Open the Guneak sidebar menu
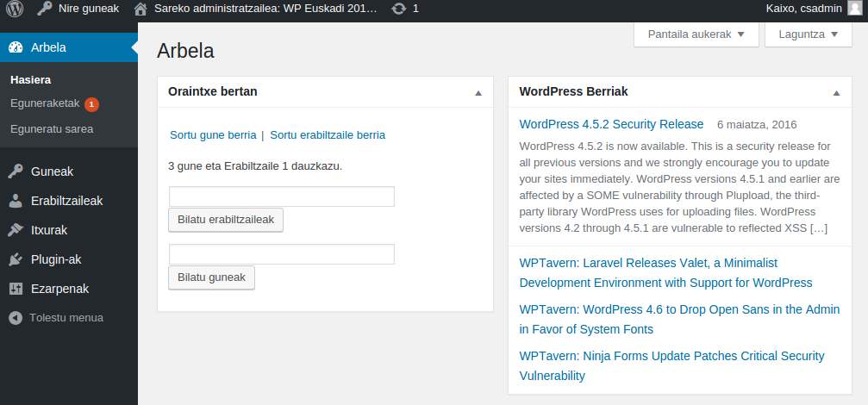The height and width of the screenshot is (405, 868). tap(69, 171)
